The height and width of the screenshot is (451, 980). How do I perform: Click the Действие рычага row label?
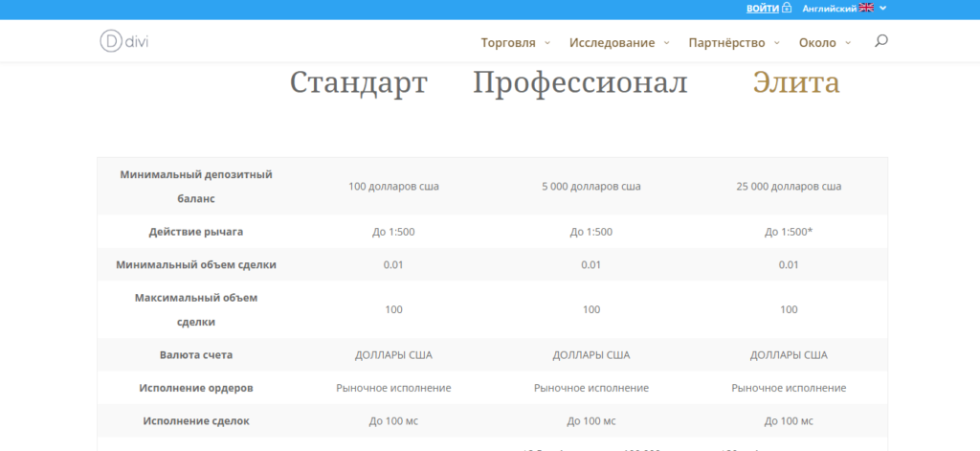point(196,232)
